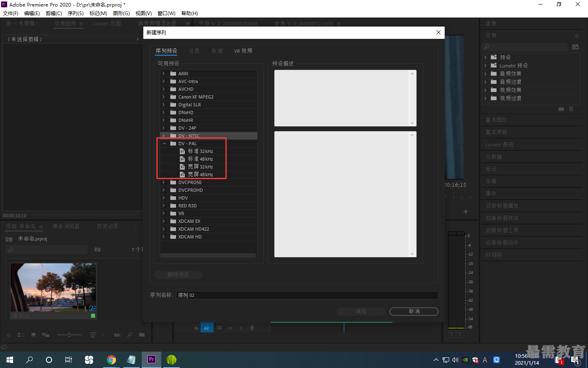Click the panel overflow double-arrow icon
This screenshot has height=368, width=588.
pos(188,24)
